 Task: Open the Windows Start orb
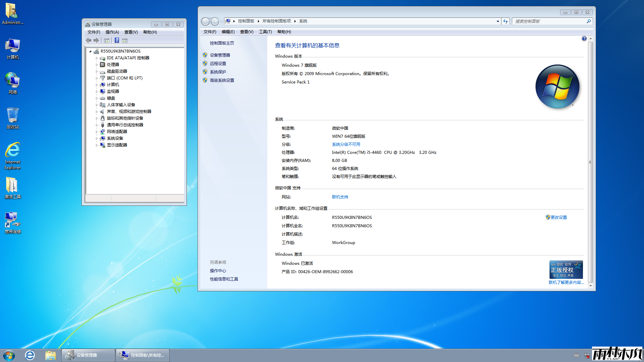(9, 355)
